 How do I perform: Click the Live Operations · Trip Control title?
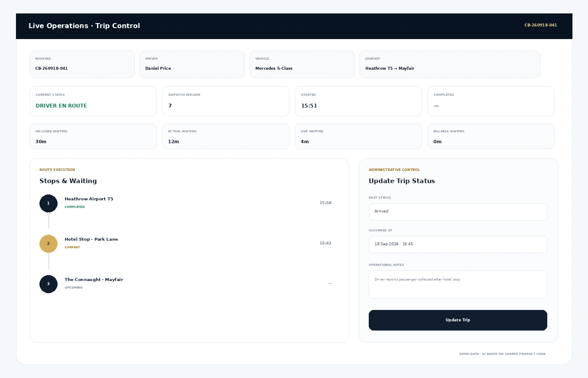pos(84,26)
